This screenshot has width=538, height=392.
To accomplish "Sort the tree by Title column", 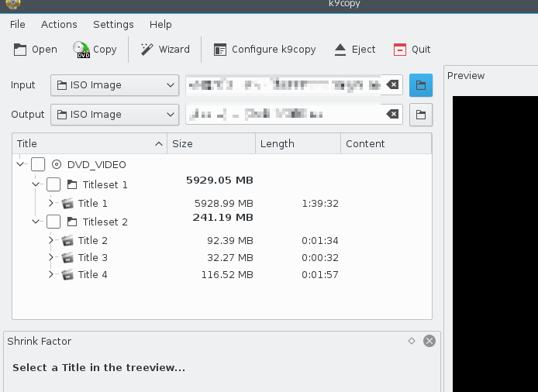I will [90, 143].
